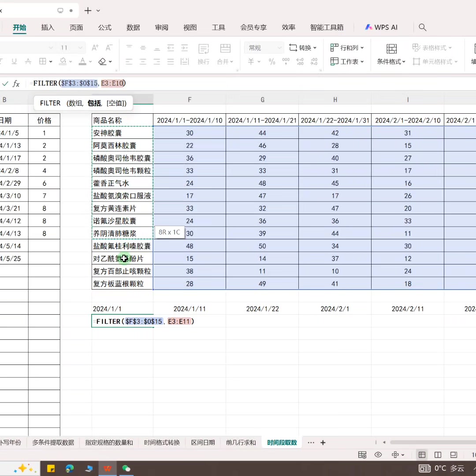The image size is (476, 476).
Task: Toggle reading mode with the eye icon
Action: pos(378,454)
